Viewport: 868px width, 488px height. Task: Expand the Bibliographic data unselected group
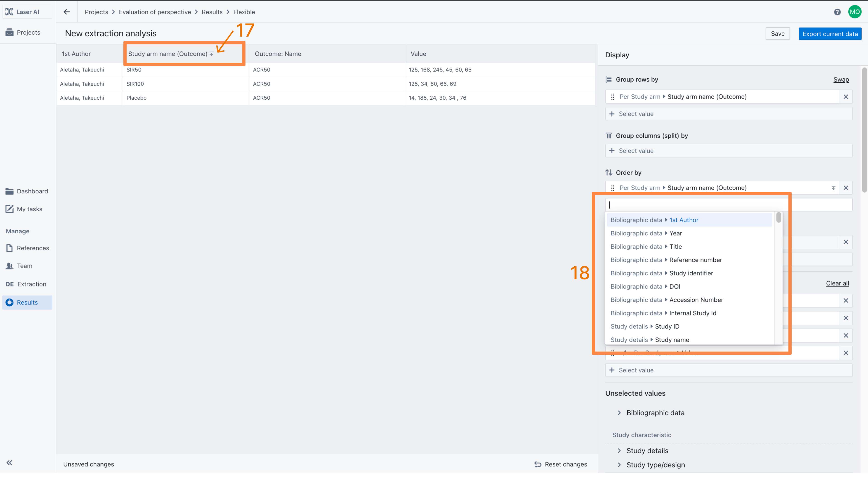619,413
